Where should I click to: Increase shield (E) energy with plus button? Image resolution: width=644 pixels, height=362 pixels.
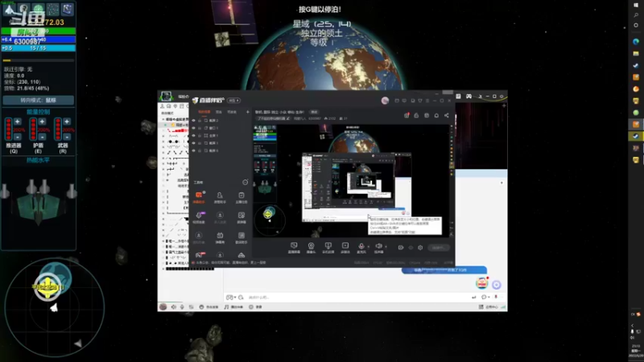[x=43, y=121]
